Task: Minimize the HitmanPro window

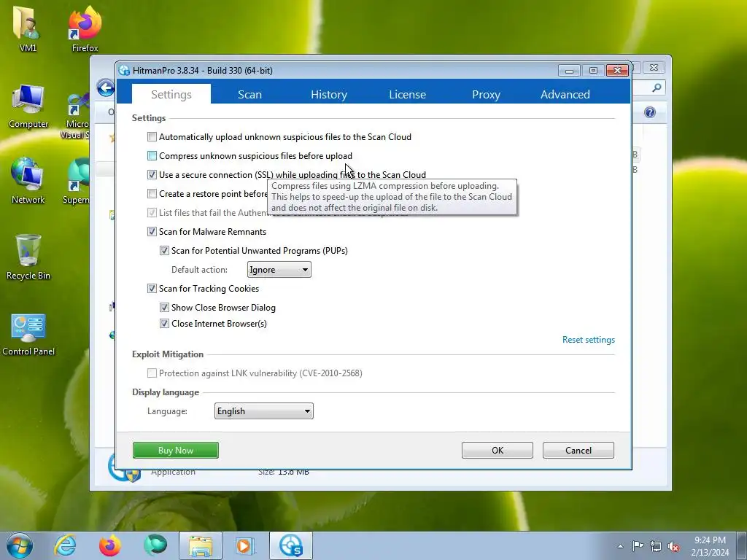Action: 569,71
